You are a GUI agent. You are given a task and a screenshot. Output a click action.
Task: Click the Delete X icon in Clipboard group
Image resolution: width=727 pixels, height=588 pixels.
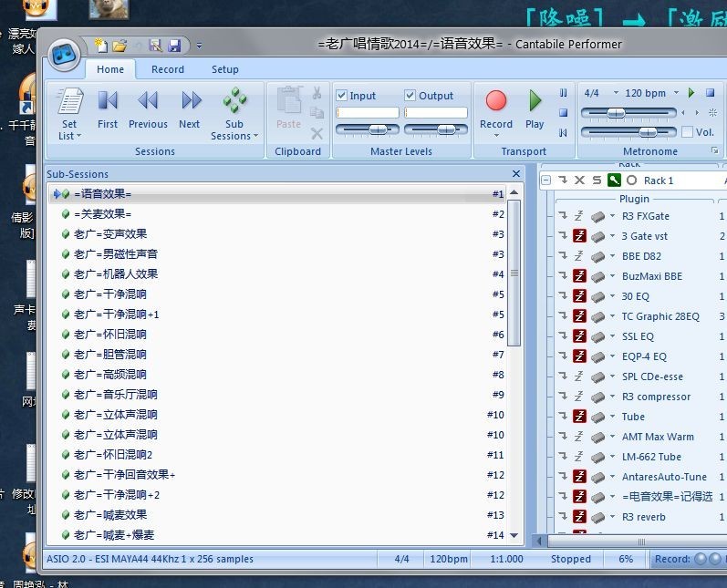tap(317, 134)
